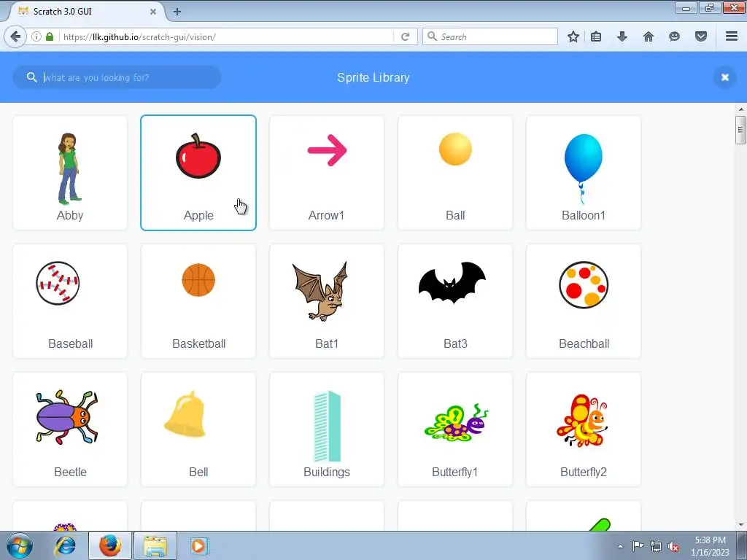The image size is (747, 560).
Task: Click the page scrollbar thumb
Action: tap(740, 130)
